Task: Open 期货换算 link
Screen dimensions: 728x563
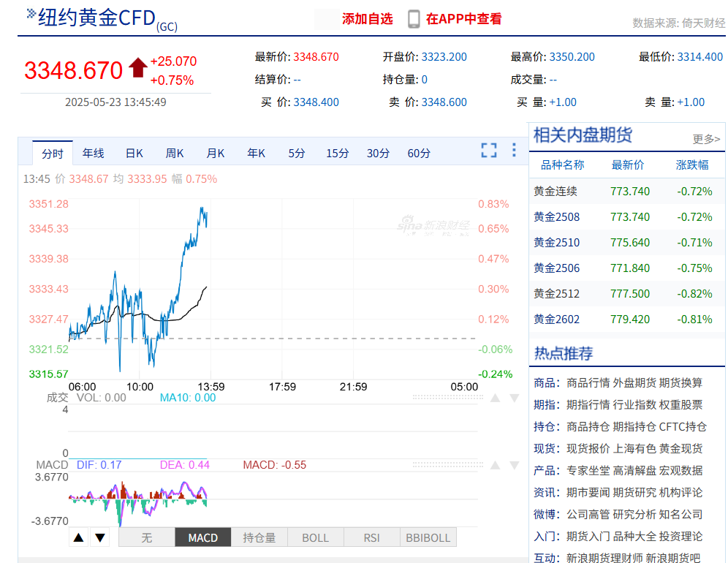Action: (680, 382)
